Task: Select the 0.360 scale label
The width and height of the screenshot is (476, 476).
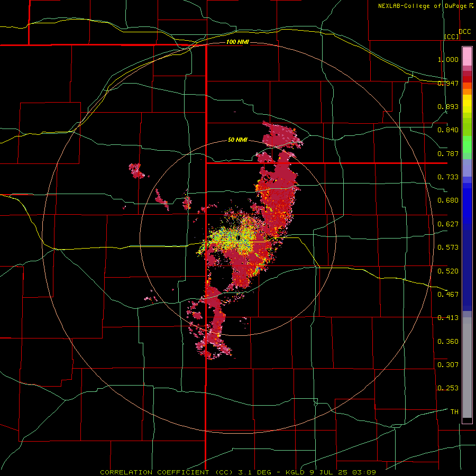Action: coord(448,342)
